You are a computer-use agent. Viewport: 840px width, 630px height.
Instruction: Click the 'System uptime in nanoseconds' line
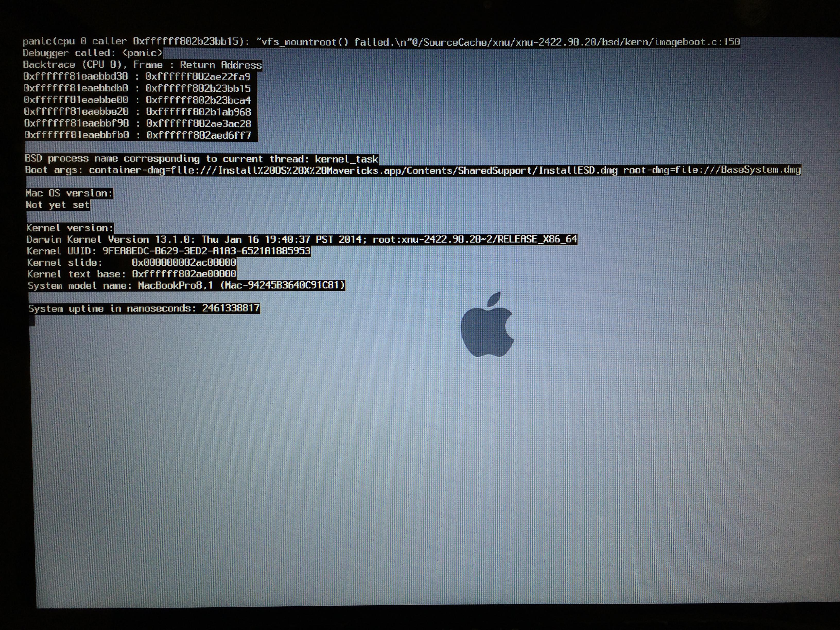(144, 308)
